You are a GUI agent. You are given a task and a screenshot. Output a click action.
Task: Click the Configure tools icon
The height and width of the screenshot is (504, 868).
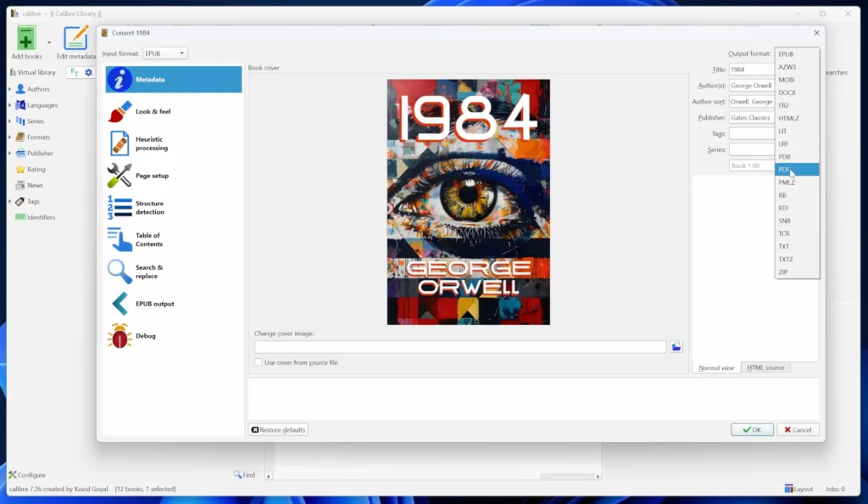pos(12,474)
